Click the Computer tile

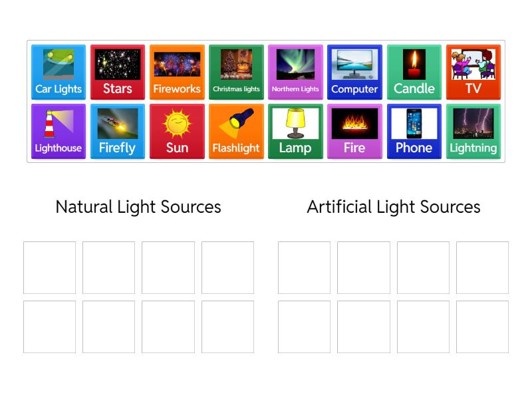pyautogui.click(x=354, y=72)
